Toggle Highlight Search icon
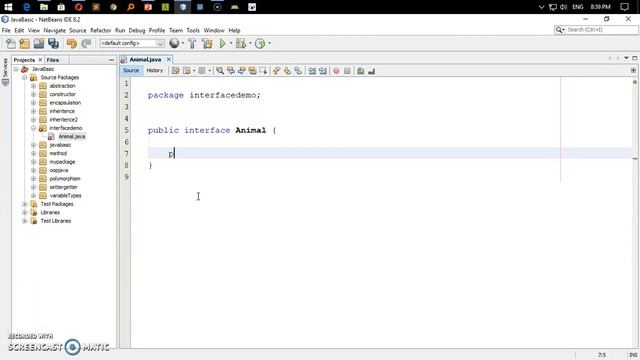 click(x=252, y=71)
